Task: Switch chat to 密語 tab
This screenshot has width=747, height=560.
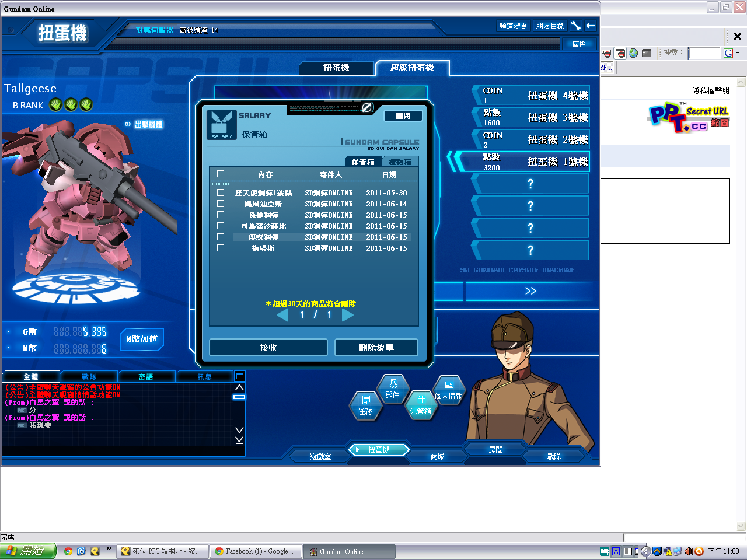Action: [146, 377]
